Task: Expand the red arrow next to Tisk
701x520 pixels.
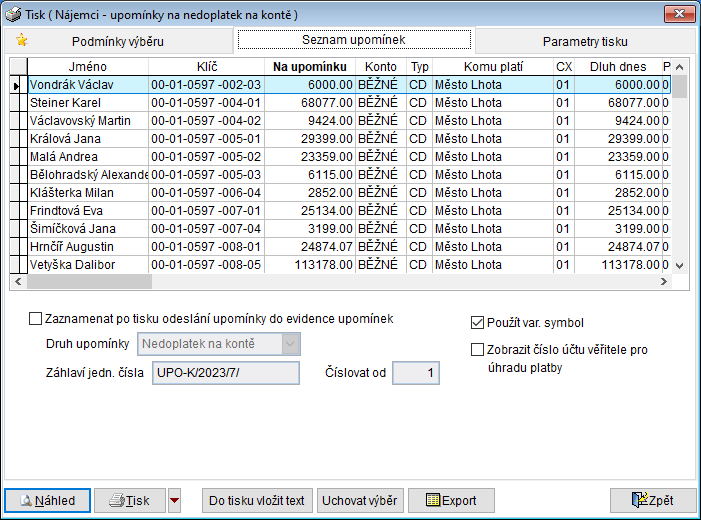Action: tap(175, 500)
